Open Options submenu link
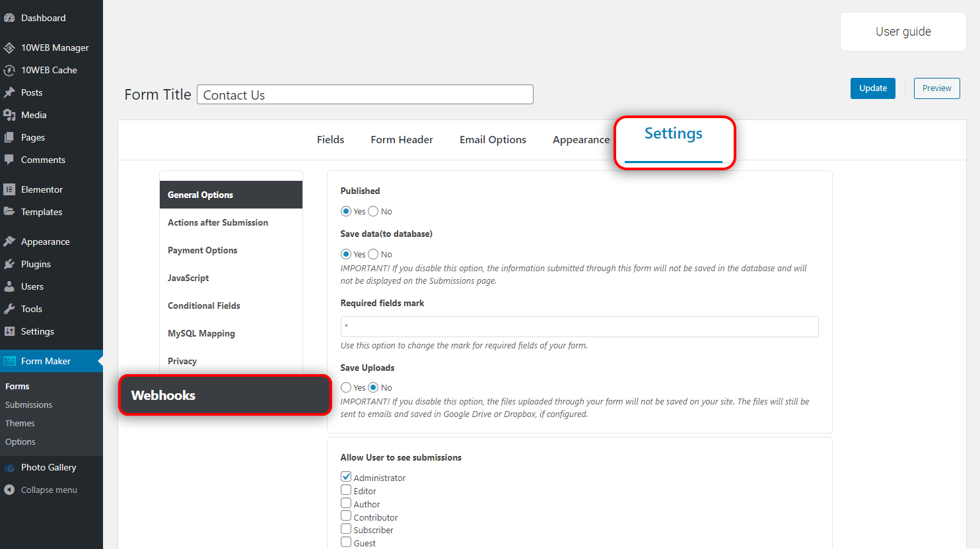Screen dimensions: 980x549 pos(20,441)
